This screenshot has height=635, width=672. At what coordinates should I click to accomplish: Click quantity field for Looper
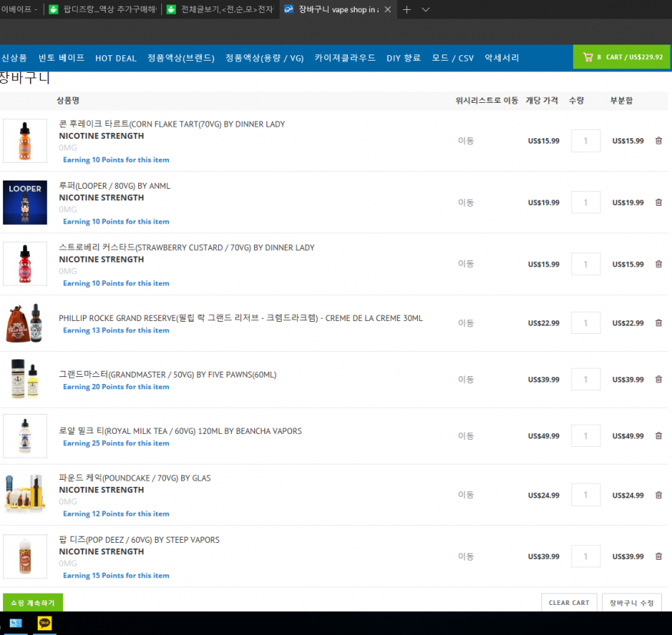[x=586, y=202]
